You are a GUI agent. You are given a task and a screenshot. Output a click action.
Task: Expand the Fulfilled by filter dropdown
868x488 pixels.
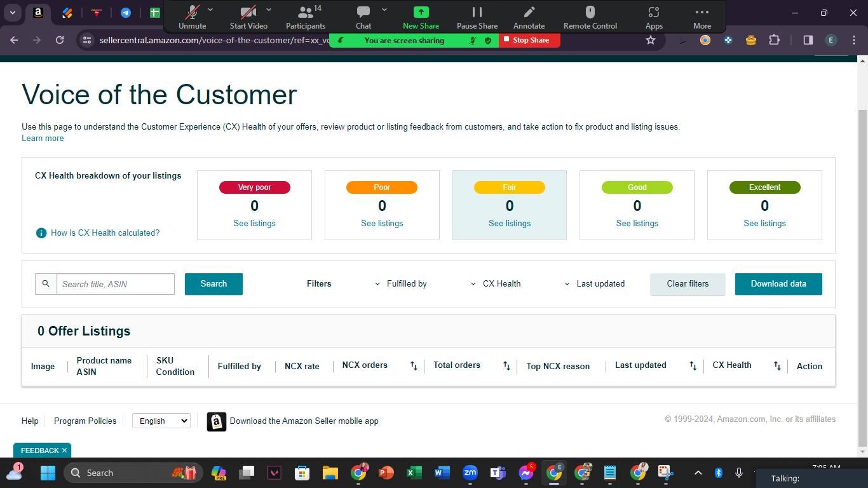401,284
